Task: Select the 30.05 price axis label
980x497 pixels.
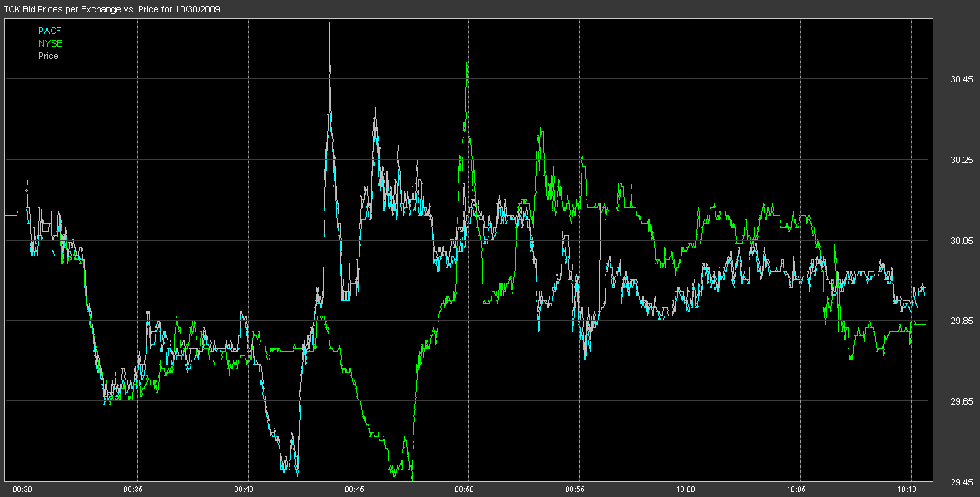Action: point(961,241)
